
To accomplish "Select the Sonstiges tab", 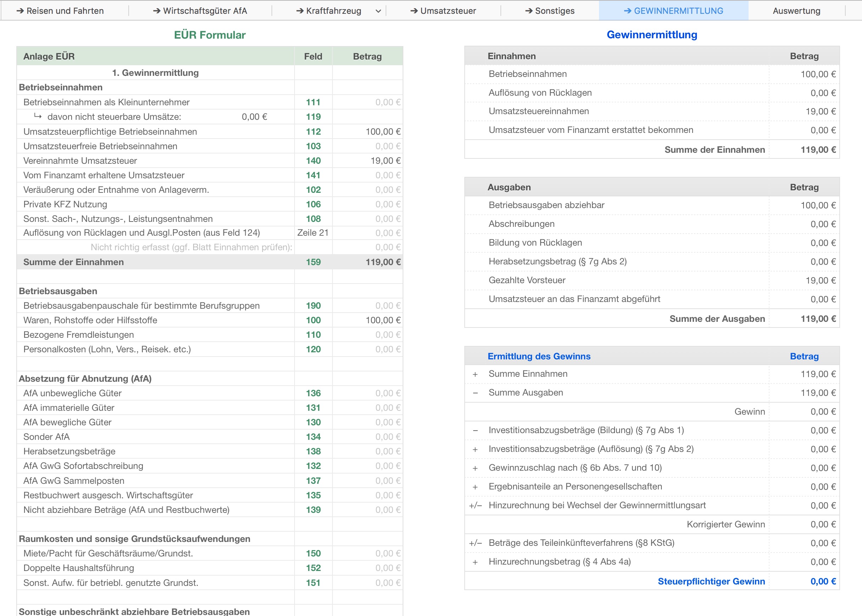I will tap(549, 11).
